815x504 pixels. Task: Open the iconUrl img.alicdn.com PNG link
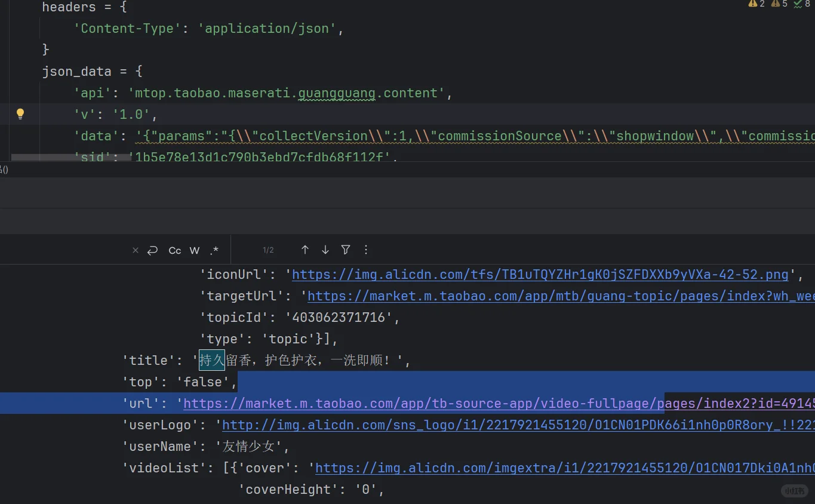[540, 275]
